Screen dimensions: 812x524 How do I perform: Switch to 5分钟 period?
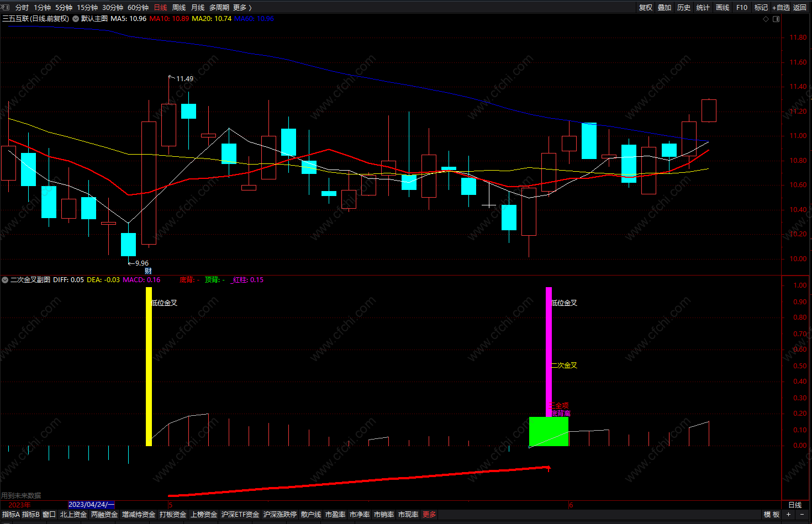(64, 8)
